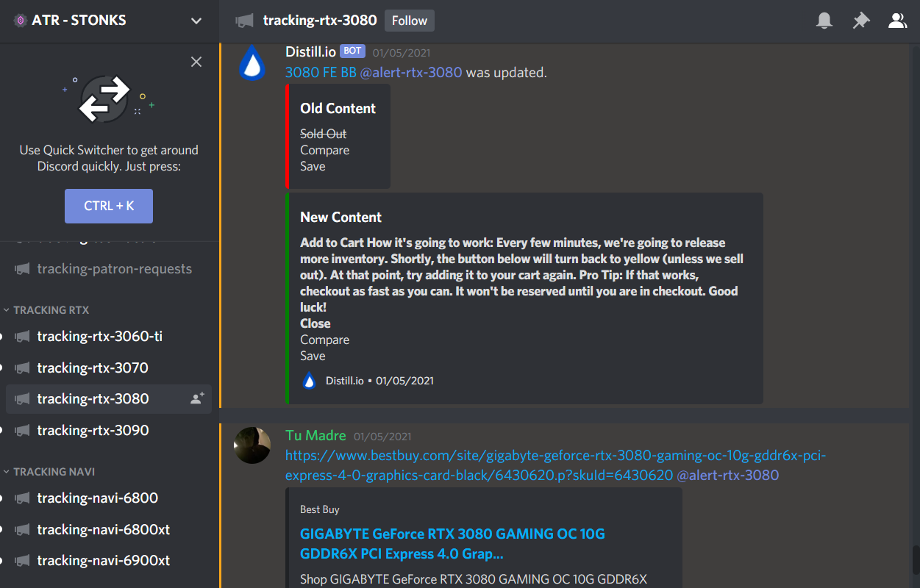
Task: Click Tu Madre's profile avatar
Action: (252, 445)
